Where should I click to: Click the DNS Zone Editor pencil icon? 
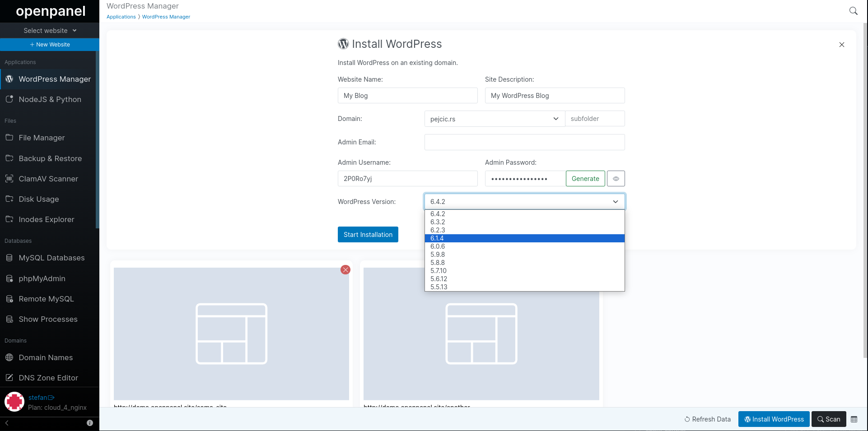pyautogui.click(x=9, y=378)
